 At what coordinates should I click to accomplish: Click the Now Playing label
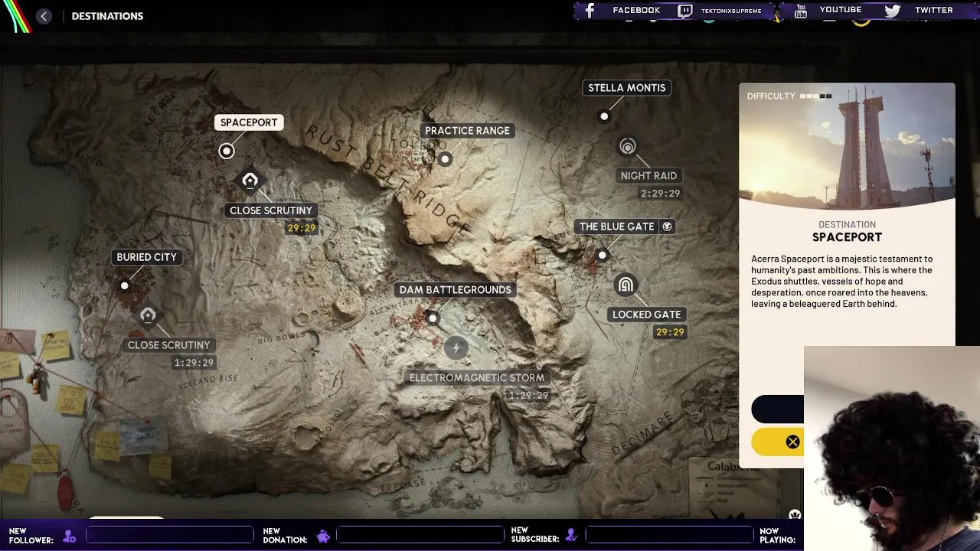coord(779,536)
